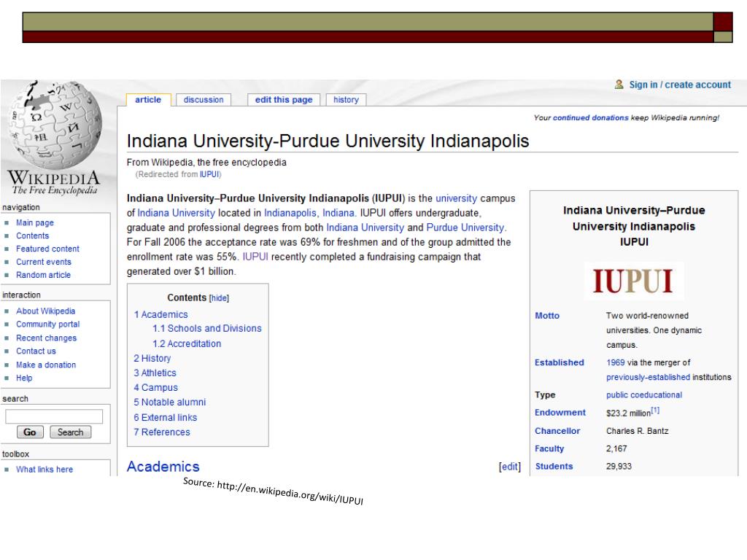Open About Wikipedia link

[46, 311]
